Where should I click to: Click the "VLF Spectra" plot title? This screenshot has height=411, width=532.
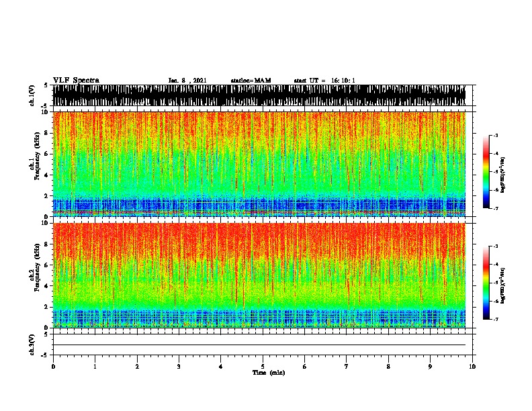pos(76,81)
